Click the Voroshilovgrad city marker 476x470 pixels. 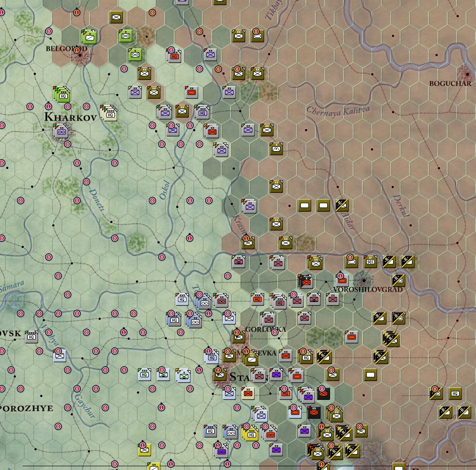(x=363, y=281)
